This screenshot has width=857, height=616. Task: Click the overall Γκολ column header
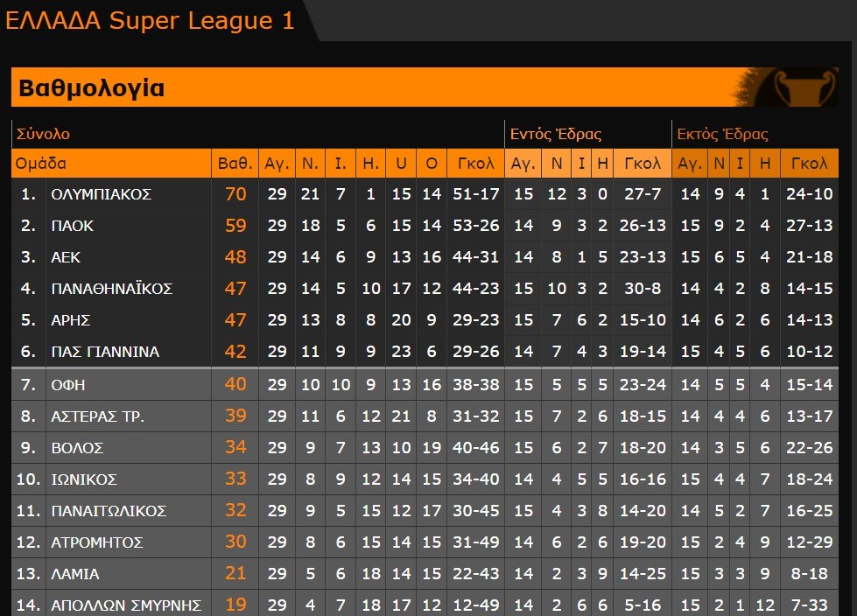pos(475,164)
